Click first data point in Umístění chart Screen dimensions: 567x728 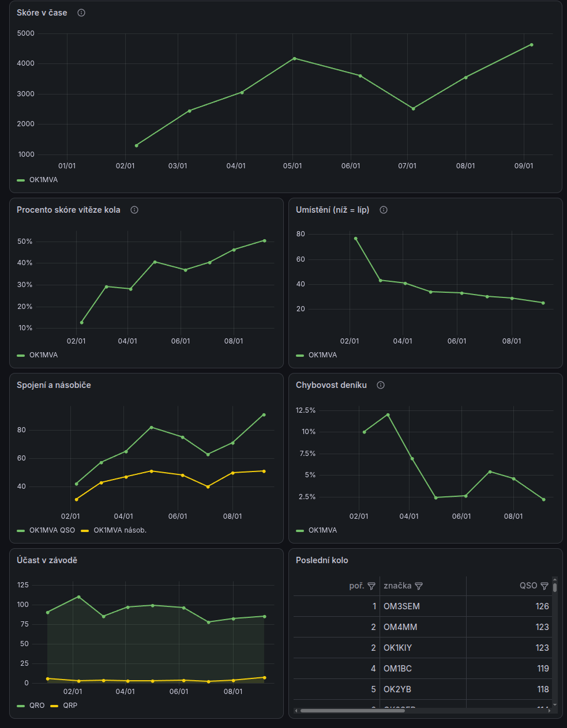coord(355,238)
